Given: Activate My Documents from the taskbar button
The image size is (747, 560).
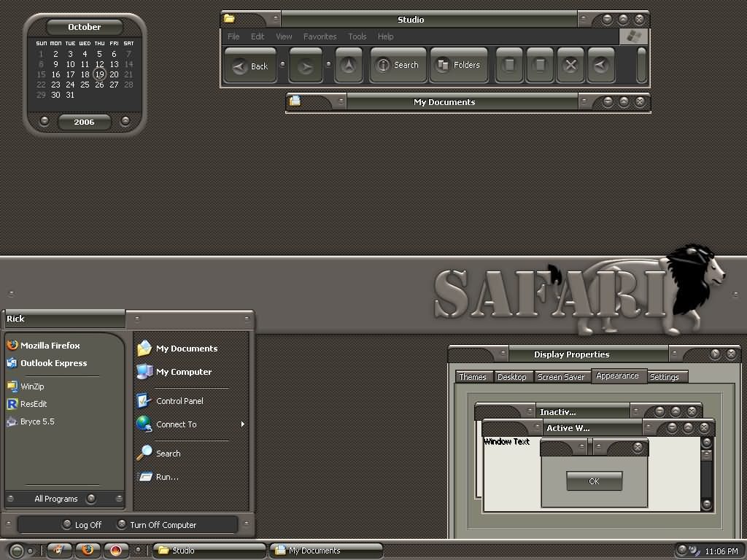Looking at the screenshot, I should coord(326,551).
